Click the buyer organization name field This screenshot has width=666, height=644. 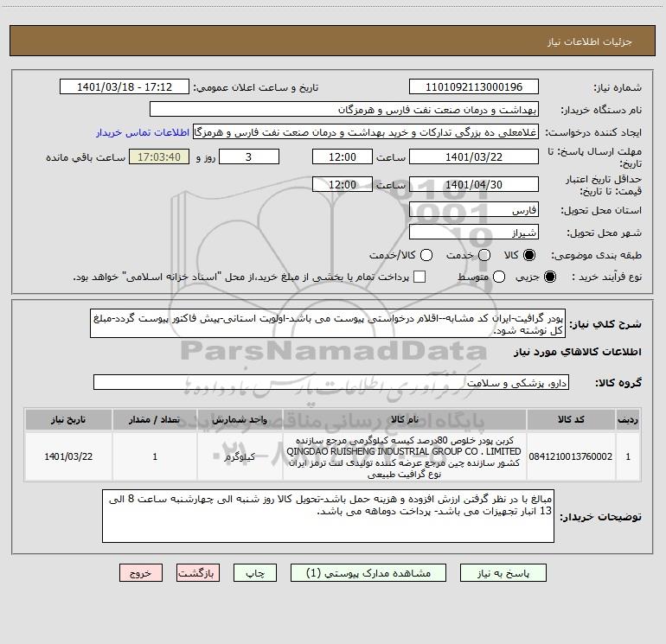click(344, 109)
